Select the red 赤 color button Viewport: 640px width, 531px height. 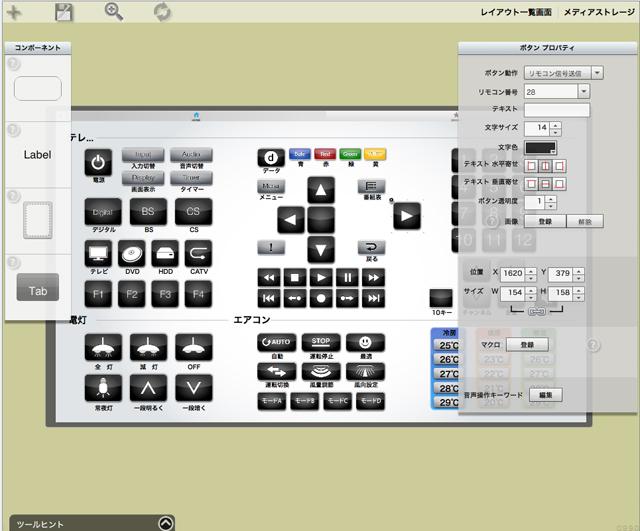click(x=325, y=154)
